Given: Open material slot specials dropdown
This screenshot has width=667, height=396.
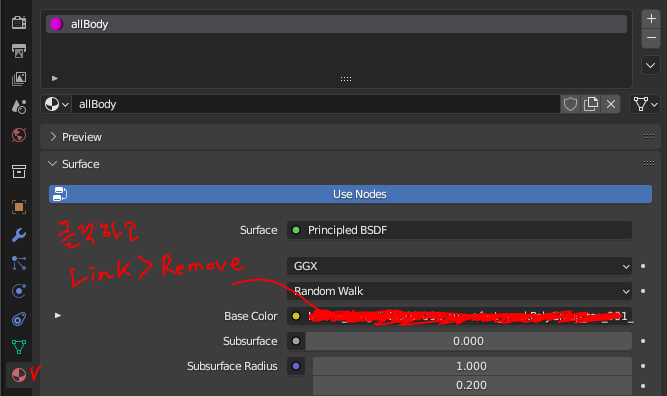Looking at the screenshot, I should tap(651, 66).
